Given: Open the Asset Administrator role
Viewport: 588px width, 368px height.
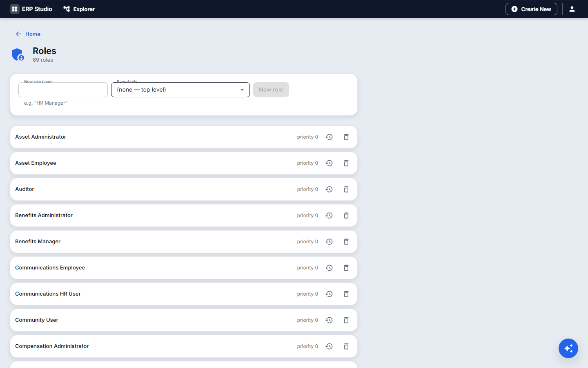Looking at the screenshot, I should tap(184, 137).
